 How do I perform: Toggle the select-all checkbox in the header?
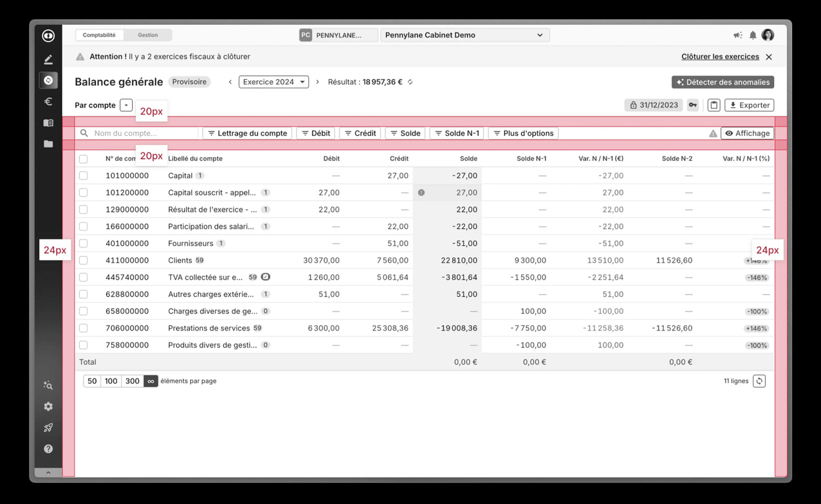click(x=83, y=159)
